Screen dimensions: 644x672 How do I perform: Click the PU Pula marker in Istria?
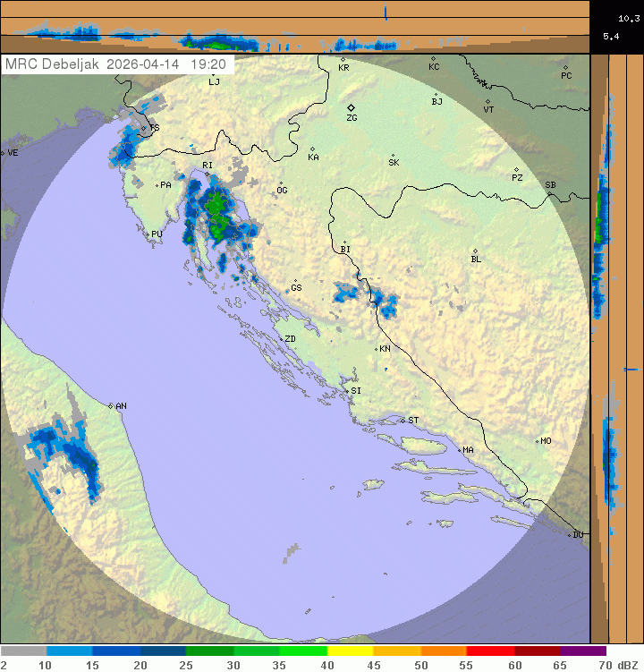coord(148,234)
